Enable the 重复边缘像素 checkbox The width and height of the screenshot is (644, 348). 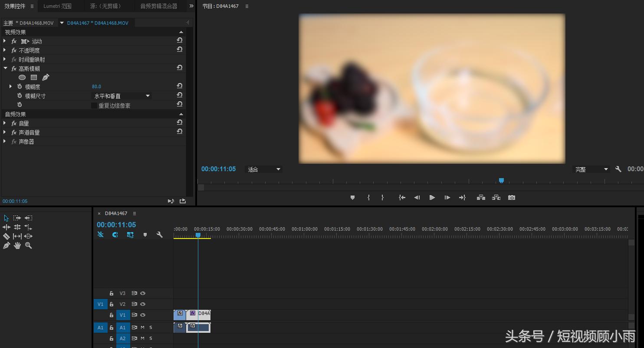[94, 106]
